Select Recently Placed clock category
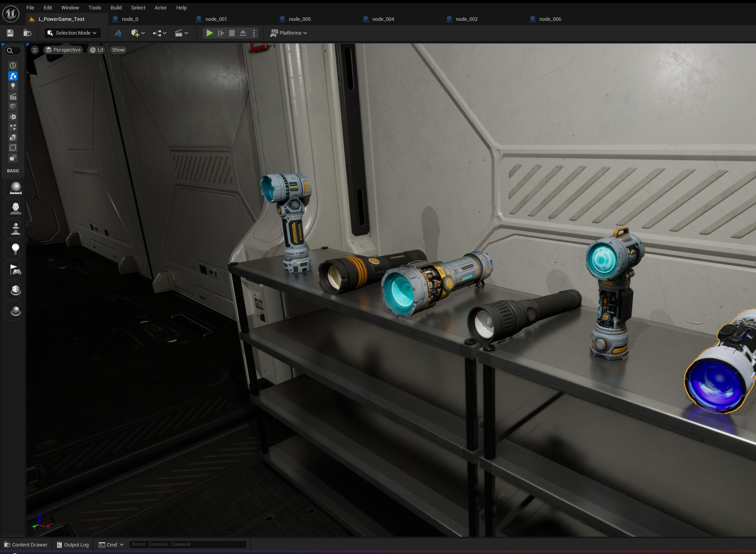This screenshot has height=554, width=756. click(x=13, y=66)
